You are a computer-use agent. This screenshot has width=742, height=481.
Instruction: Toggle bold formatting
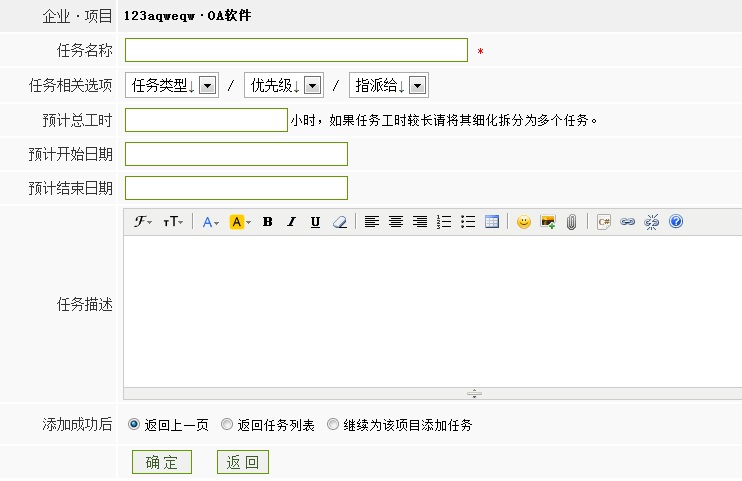point(267,222)
